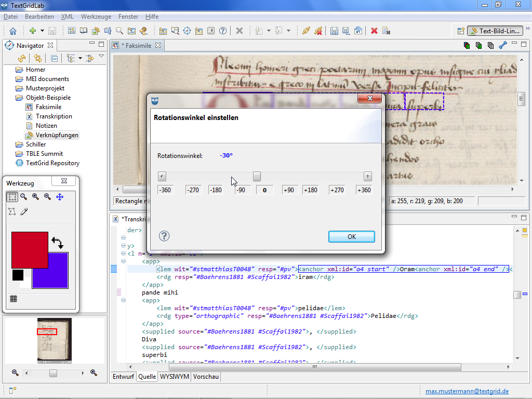532x399 pixels.
Task: Click the blue wrench icon in Faksimile view
Action: [x=502, y=45]
